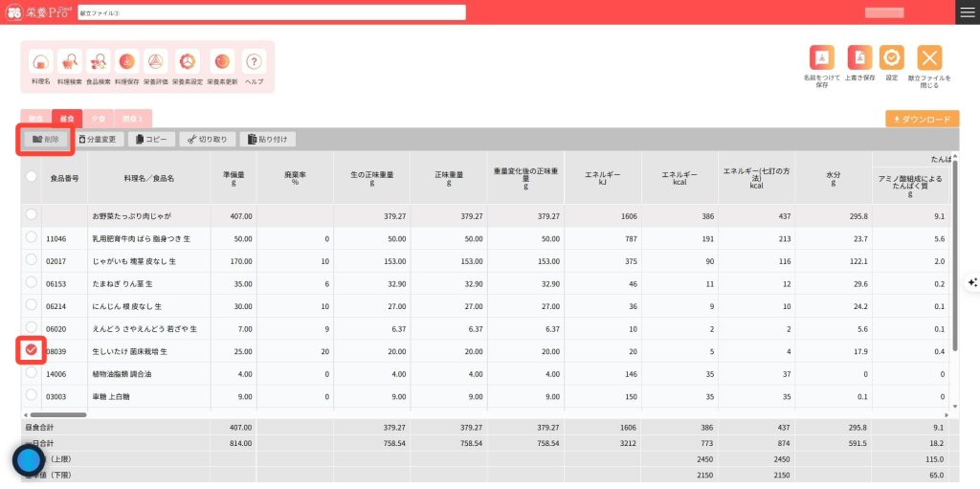Click the 料理名 (dish name) icon
Image resolution: width=980 pixels, height=489 pixels.
point(40,63)
